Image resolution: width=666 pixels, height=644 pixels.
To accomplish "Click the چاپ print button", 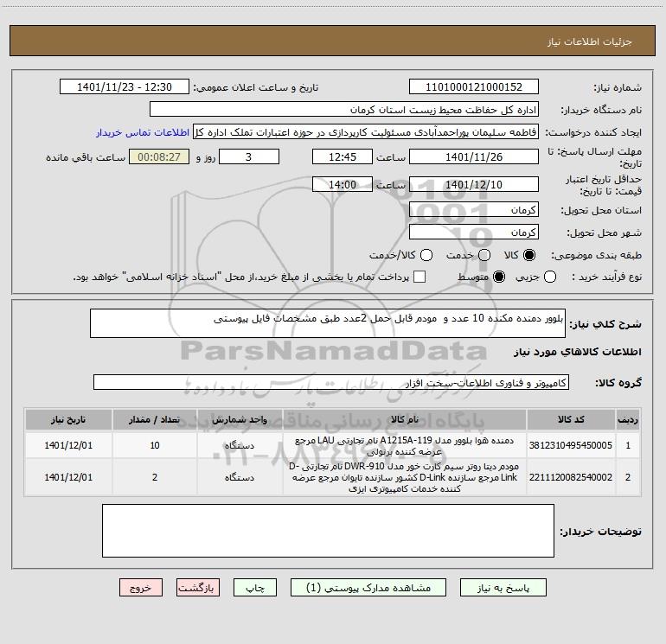I will coord(255,588).
